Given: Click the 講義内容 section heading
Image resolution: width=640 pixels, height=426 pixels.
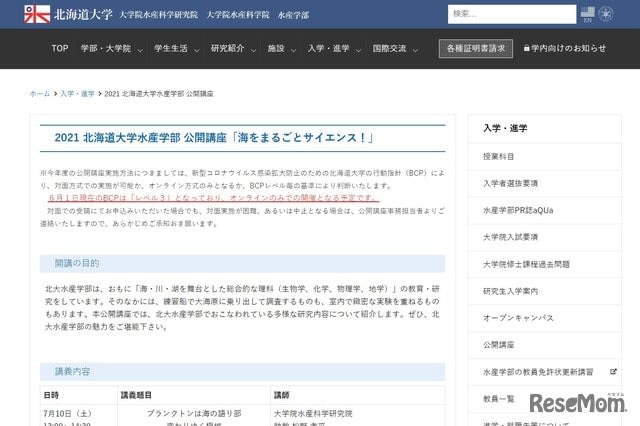Looking at the screenshot, I should click(72, 371).
